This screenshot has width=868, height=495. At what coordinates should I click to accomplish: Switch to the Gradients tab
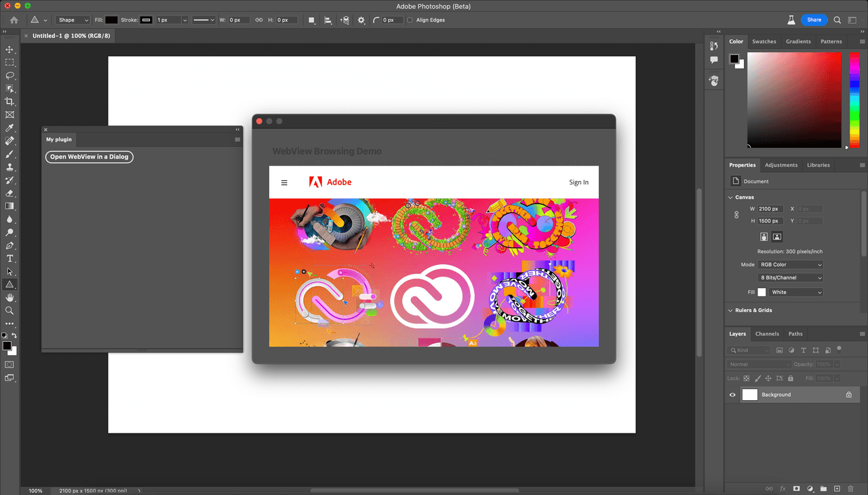click(798, 41)
